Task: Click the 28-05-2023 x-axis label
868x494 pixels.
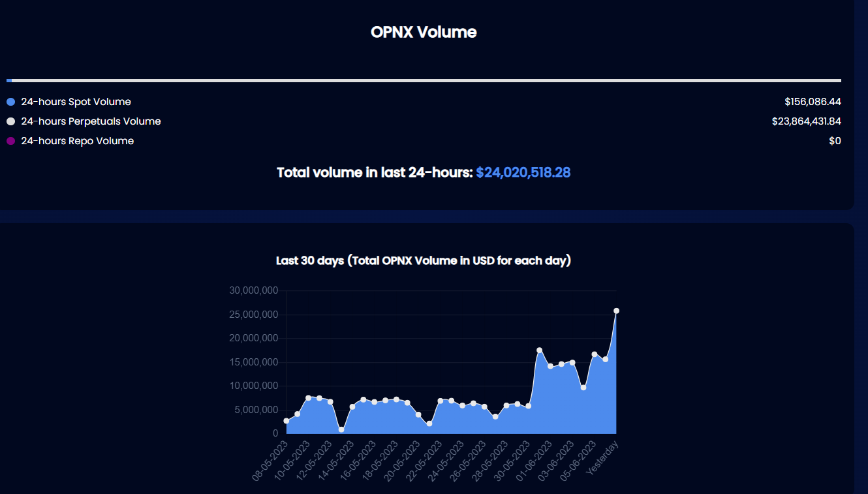Action: click(x=490, y=461)
